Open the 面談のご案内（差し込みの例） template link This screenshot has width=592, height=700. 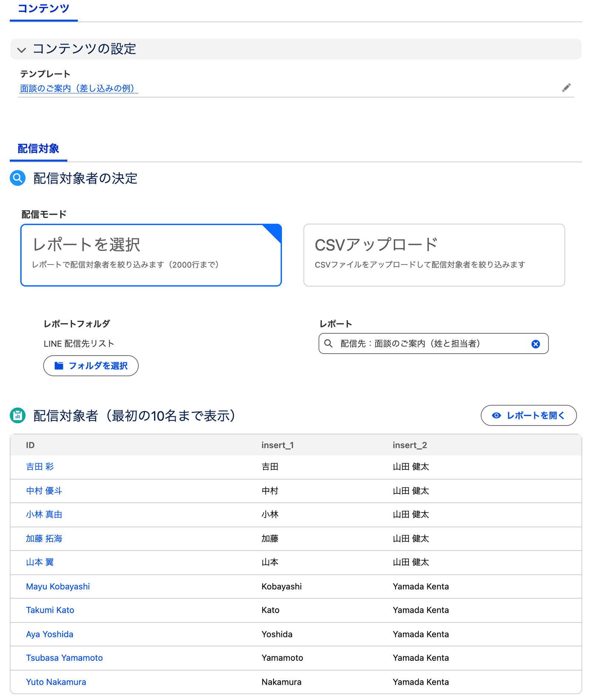(x=78, y=88)
